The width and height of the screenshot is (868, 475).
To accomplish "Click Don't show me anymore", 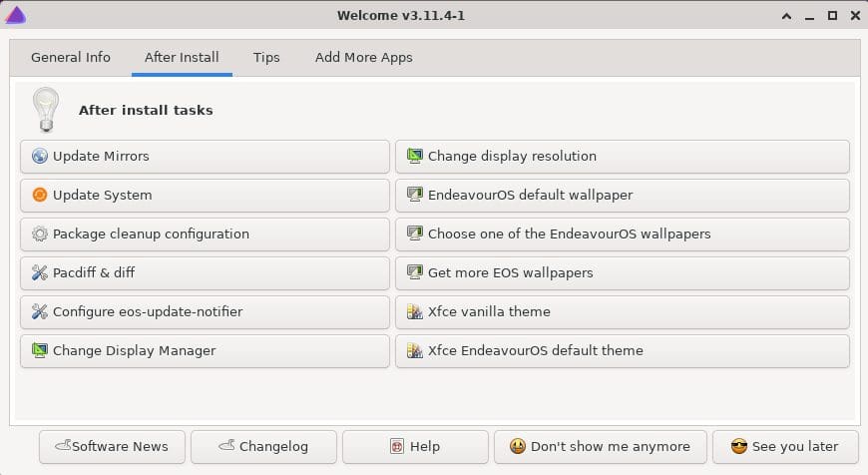I will [x=600, y=447].
